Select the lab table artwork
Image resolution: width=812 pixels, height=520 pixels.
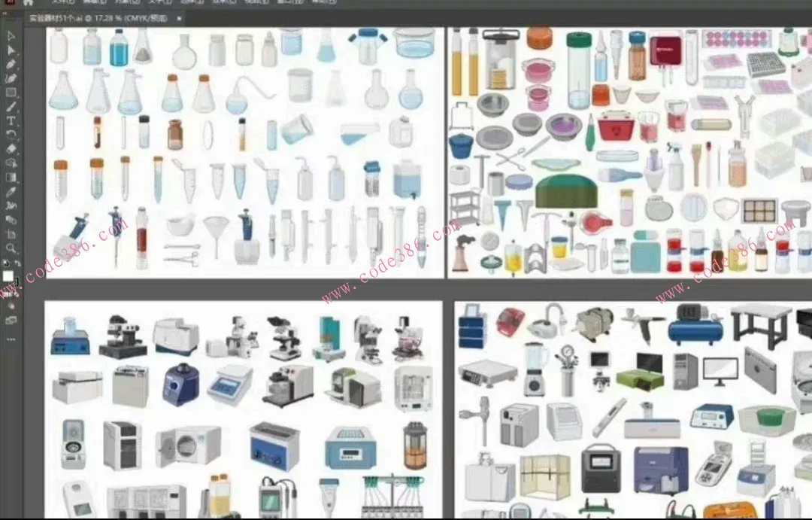tap(761, 325)
